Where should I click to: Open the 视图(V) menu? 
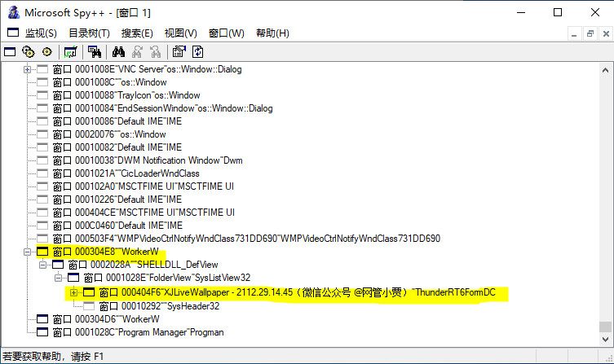(x=180, y=33)
